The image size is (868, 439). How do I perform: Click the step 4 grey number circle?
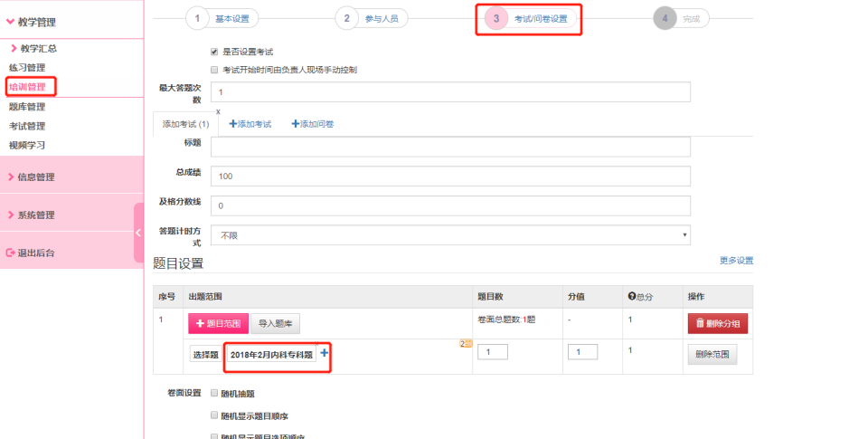coord(665,18)
